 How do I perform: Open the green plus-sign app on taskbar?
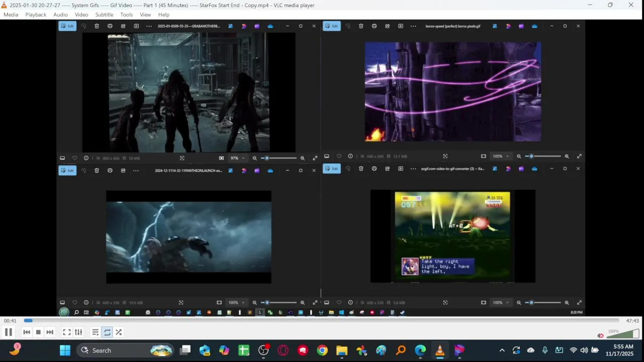pyautogui.click(x=244, y=350)
